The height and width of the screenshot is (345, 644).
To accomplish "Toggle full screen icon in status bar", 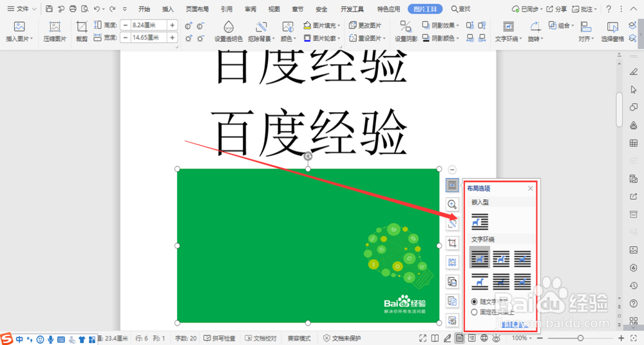I will (x=422, y=338).
